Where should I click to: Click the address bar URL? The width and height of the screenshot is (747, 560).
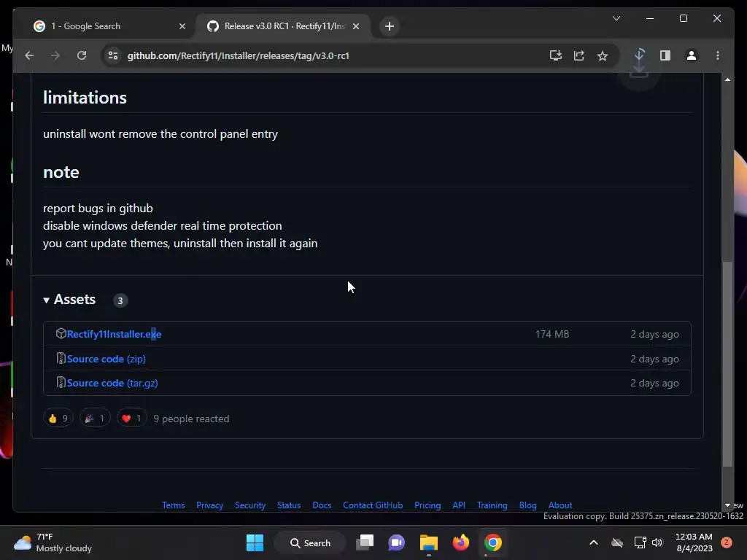click(239, 55)
